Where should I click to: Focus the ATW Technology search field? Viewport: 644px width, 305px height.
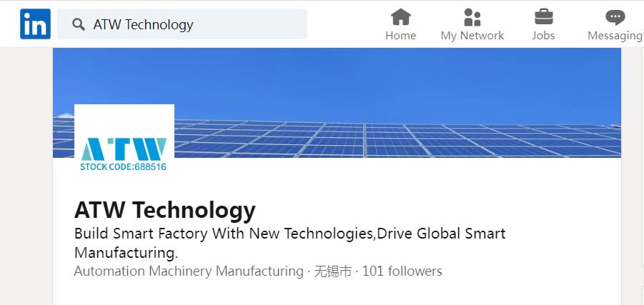click(182, 24)
